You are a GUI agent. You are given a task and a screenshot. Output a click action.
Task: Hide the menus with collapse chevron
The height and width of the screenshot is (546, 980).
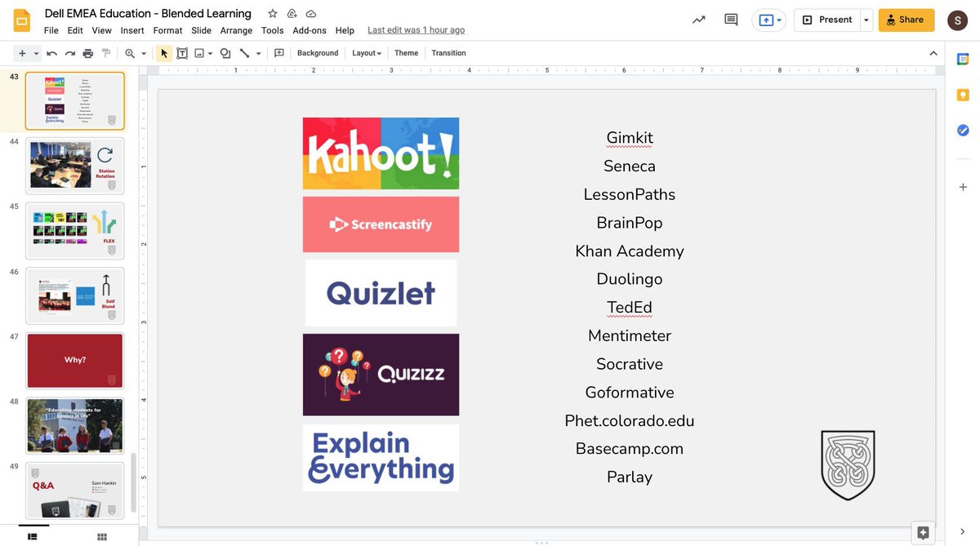click(933, 53)
